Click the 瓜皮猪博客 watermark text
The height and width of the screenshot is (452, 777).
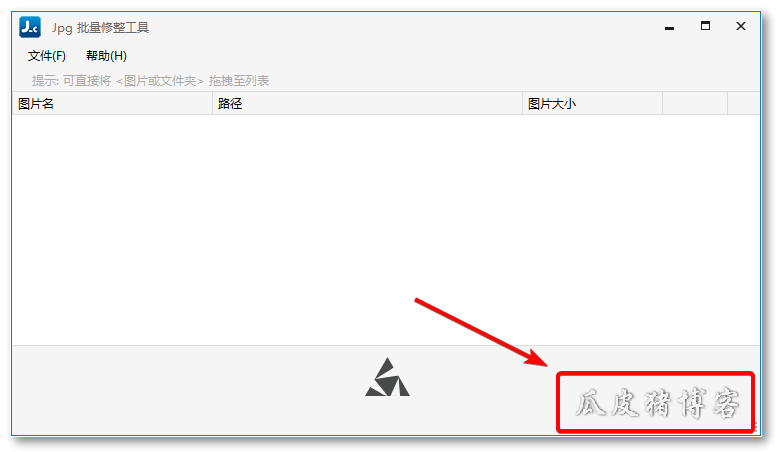coord(657,403)
